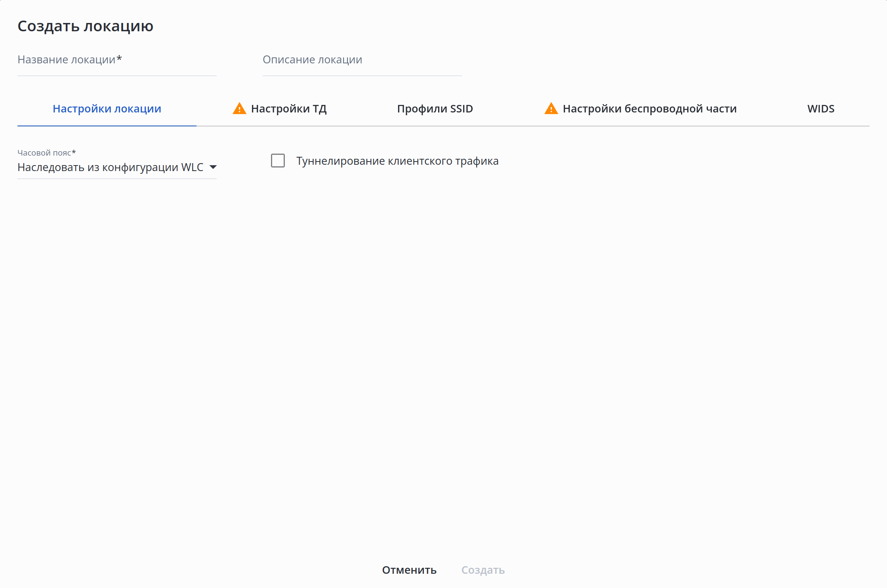This screenshot has width=887, height=588.
Task: Toggle Туннелирование клиентского трафика checkbox
Action: pos(278,161)
